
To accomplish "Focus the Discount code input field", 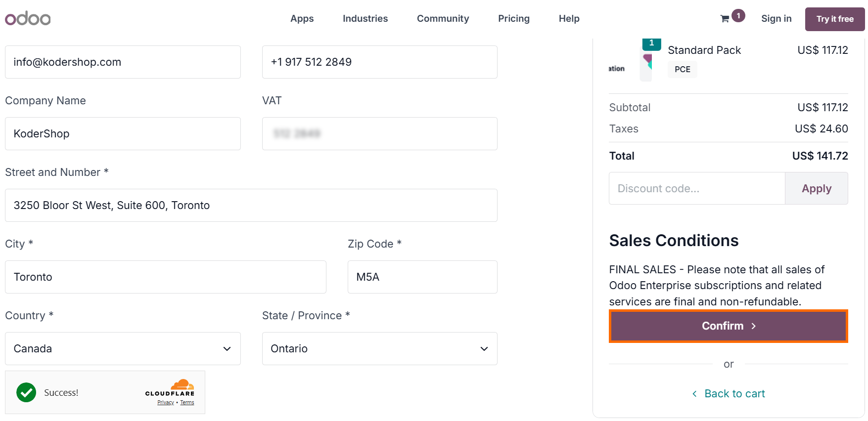I will pos(696,189).
